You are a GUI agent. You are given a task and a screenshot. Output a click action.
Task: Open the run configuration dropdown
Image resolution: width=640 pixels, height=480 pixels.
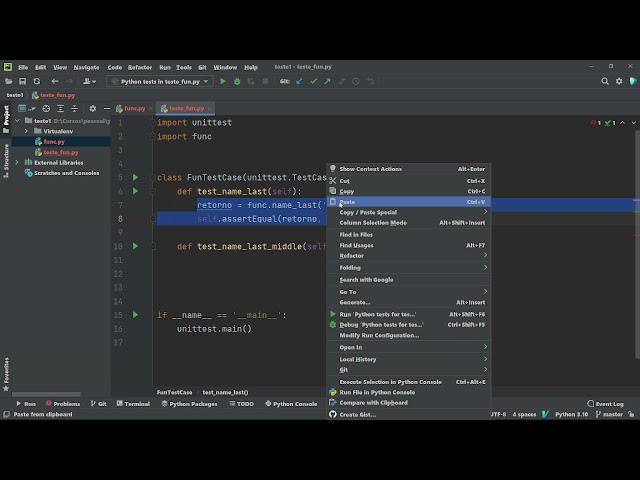click(160, 82)
